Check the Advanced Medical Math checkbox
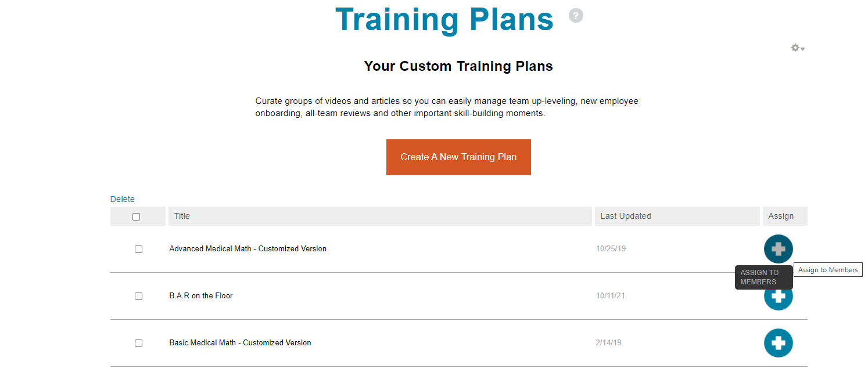 pos(138,249)
